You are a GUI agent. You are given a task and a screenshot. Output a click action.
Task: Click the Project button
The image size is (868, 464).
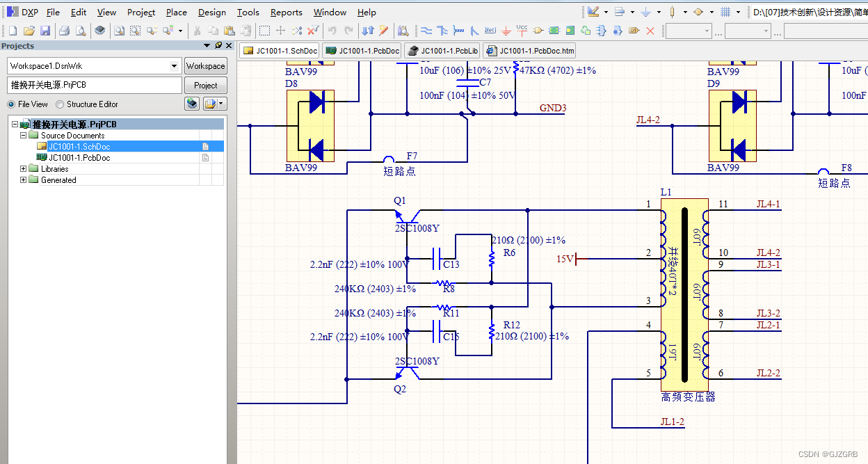click(205, 85)
